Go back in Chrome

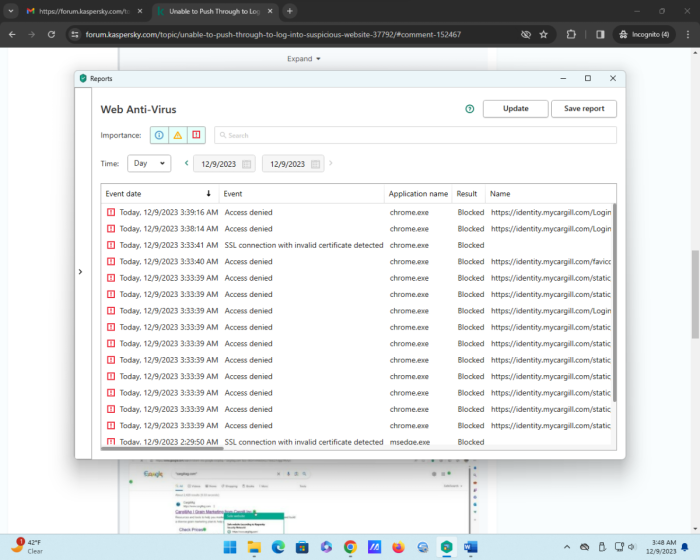click(12, 34)
